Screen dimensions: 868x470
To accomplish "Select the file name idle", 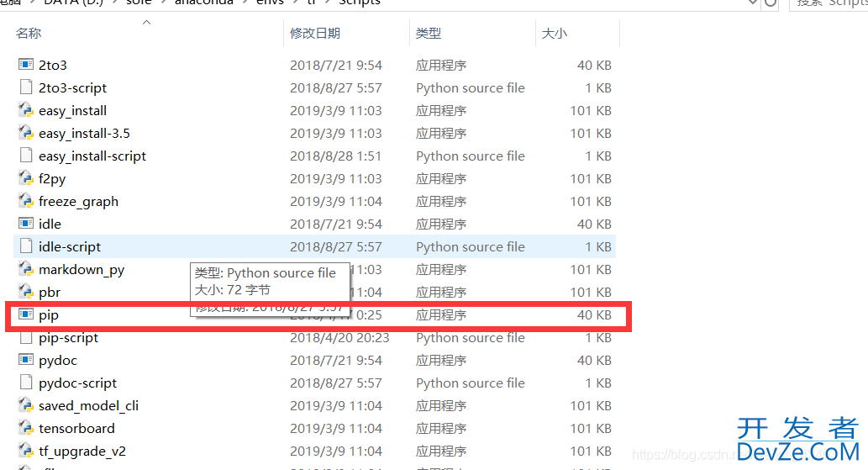I will pyautogui.click(x=50, y=224).
